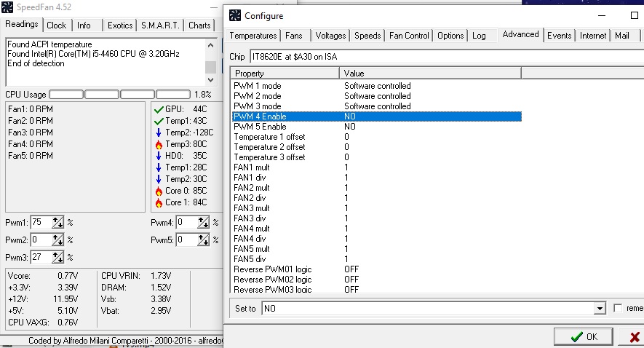Click the GPU green checkmark icon
This screenshot has height=348, width=644.
point(159,110)
